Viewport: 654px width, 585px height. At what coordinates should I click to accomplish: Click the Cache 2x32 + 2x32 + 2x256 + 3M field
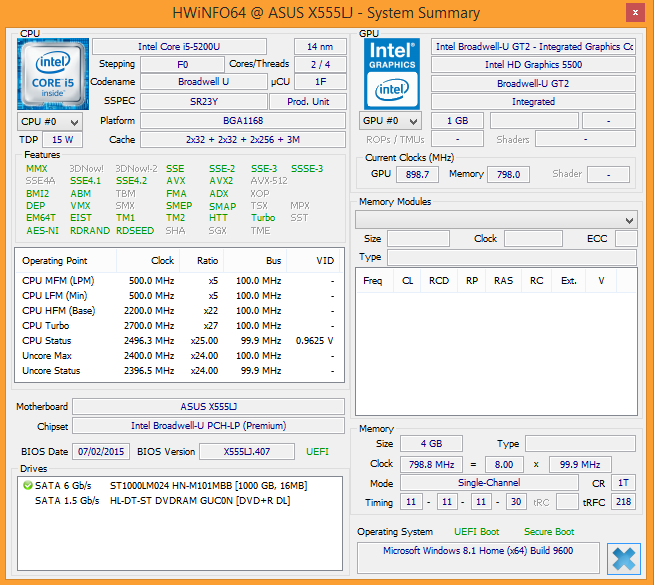[243, 140]
